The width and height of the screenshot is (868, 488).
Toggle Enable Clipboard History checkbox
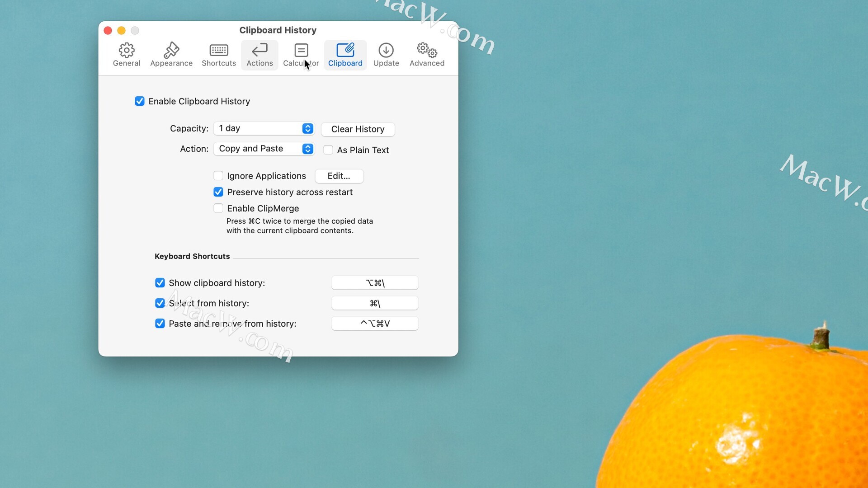click(x=140, y=101)
